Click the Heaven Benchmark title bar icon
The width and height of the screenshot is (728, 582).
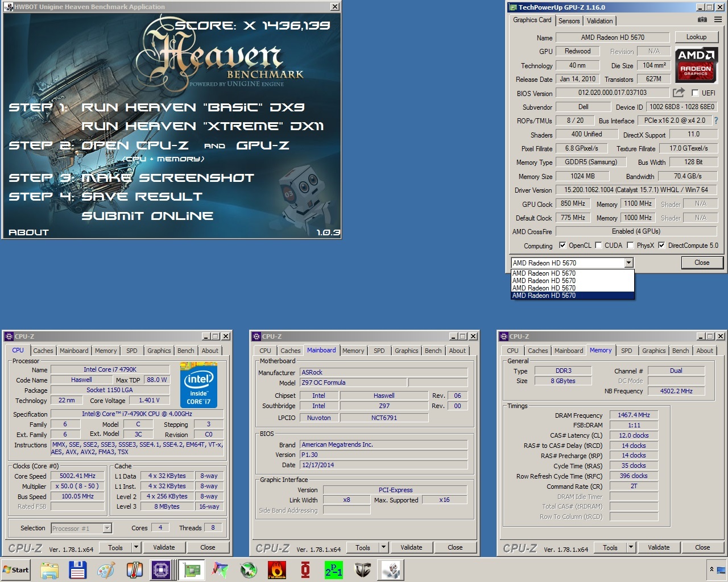coord(9,7)
